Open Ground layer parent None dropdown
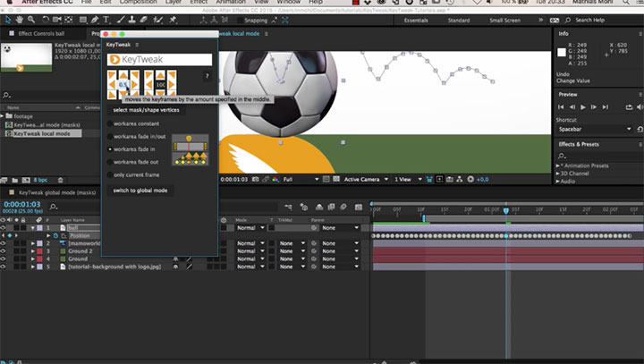This screenshot has width=644, height=364. coord(340,258)
